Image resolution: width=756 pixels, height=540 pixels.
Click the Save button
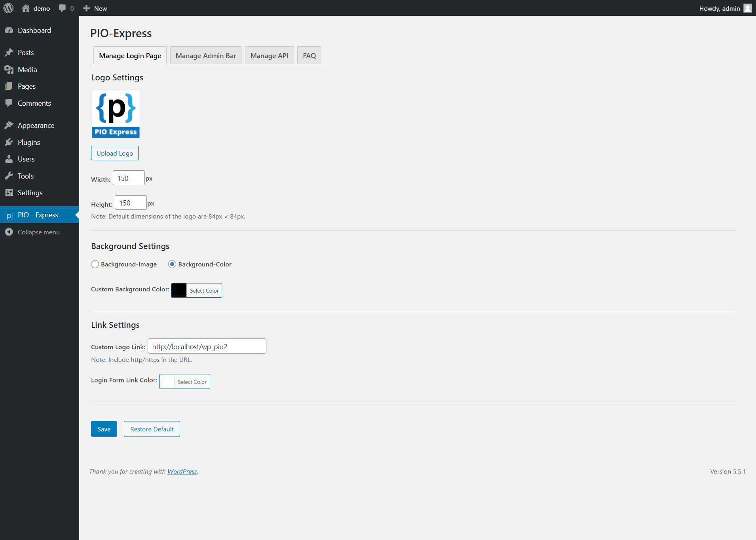coord(104,429)
